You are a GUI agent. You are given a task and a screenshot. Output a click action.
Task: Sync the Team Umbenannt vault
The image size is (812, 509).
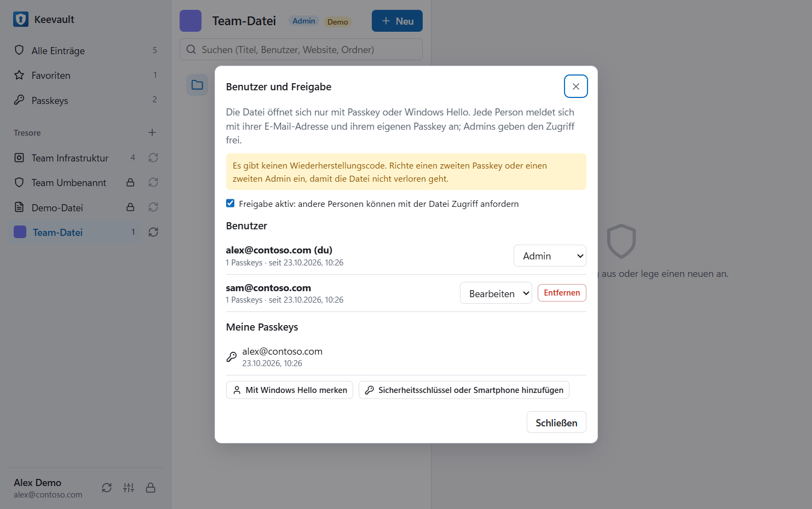(x=153, y=182)
